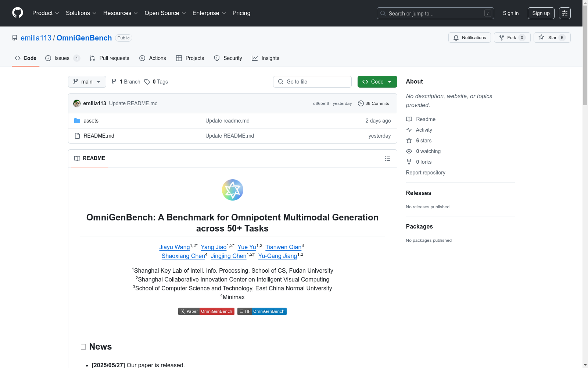This screenshot has height=368, width=588.
Task: Click the stars icon in About sidebar
Action: (x=409, y=141)
